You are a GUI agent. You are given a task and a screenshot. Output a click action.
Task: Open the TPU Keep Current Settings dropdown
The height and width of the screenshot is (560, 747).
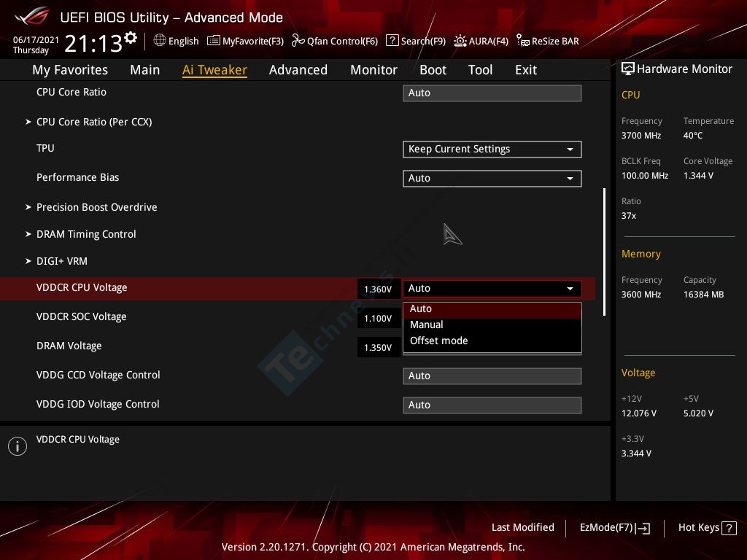point(492,149)
